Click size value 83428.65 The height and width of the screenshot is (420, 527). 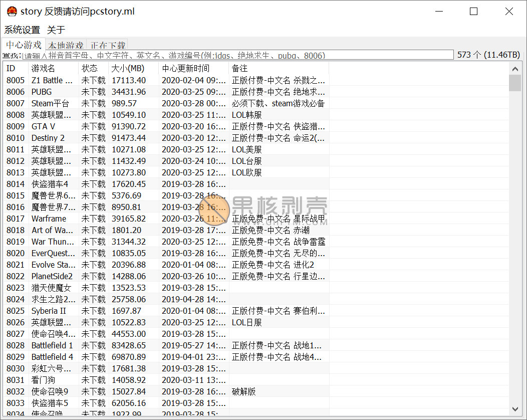click(129, 345)
